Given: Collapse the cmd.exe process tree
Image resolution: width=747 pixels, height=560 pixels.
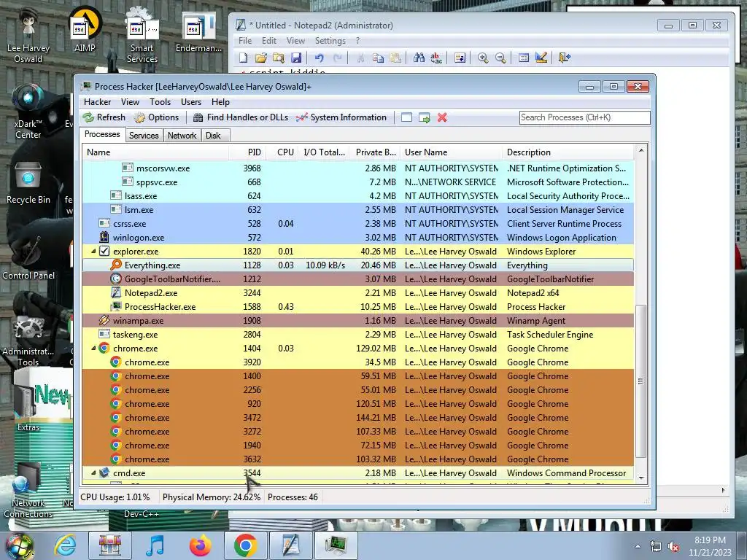Looking at the screenshot, I should click(x=93, y=473).
